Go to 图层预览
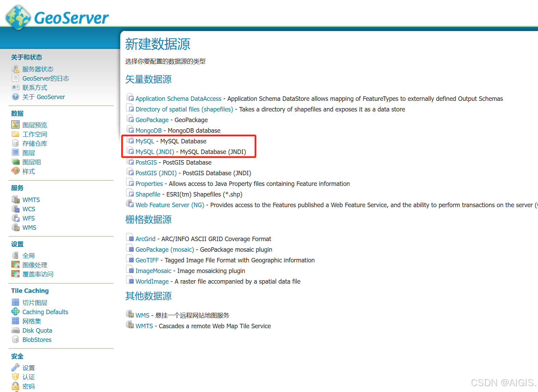The height and width of the screenshot is (392, 538). point(35,125)
